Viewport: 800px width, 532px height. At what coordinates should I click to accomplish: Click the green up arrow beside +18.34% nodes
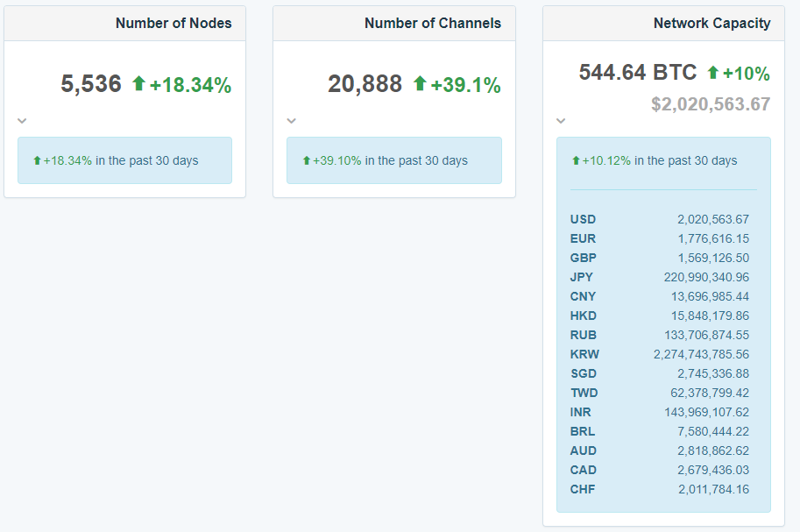point(138,84)
